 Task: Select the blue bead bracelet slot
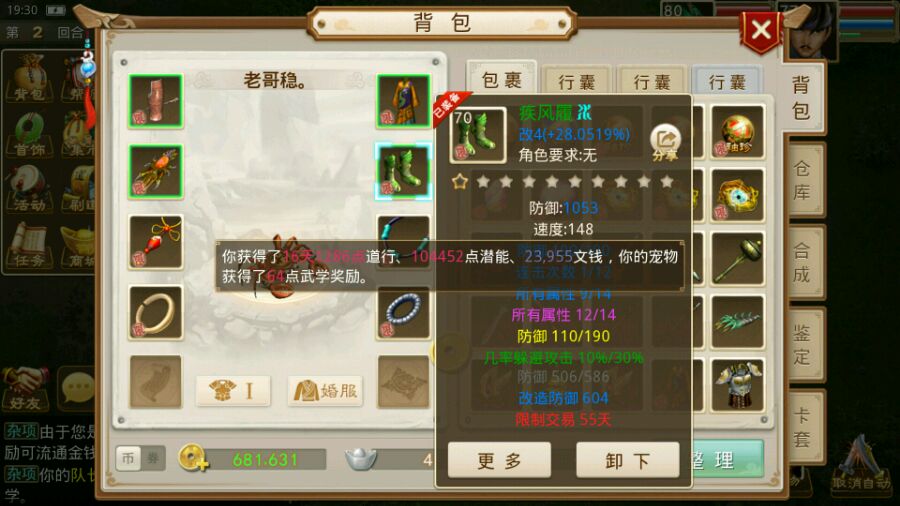[404, 312]
